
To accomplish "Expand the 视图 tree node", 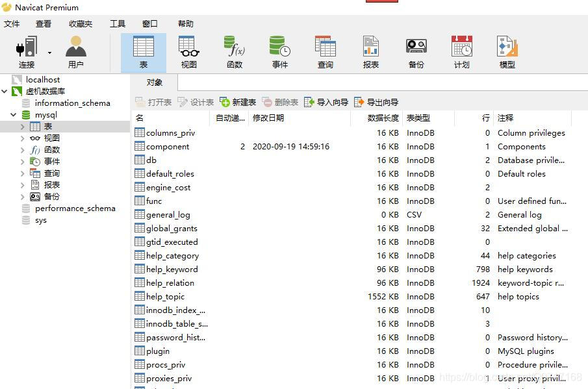I will (23, 138).
